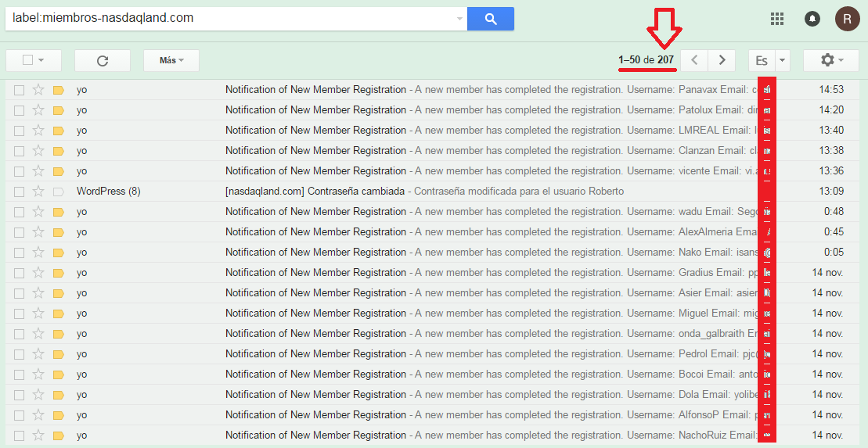The width and height of the screenshot is (868, 448).
Task: Star the Panavax registration email
Action: 38,90
